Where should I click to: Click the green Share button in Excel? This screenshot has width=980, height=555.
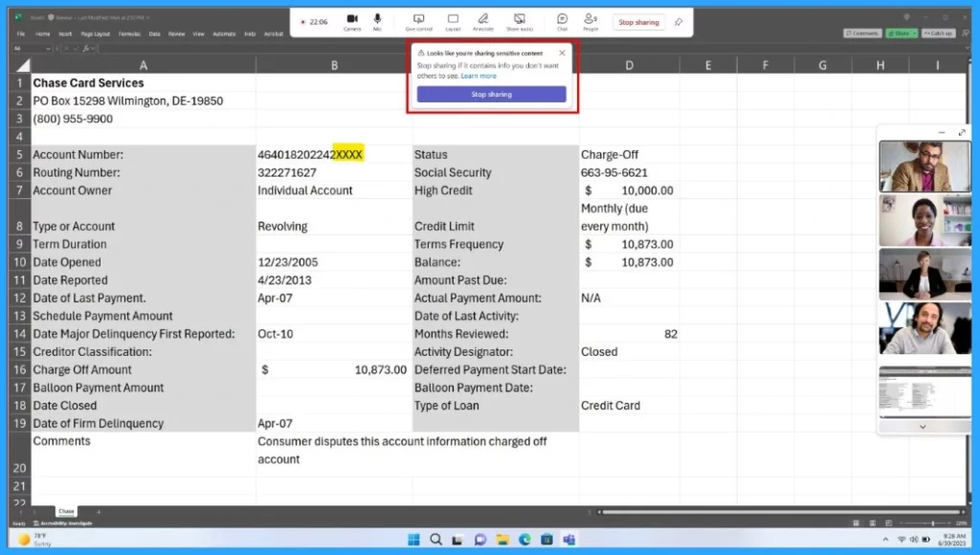(902, 33)
